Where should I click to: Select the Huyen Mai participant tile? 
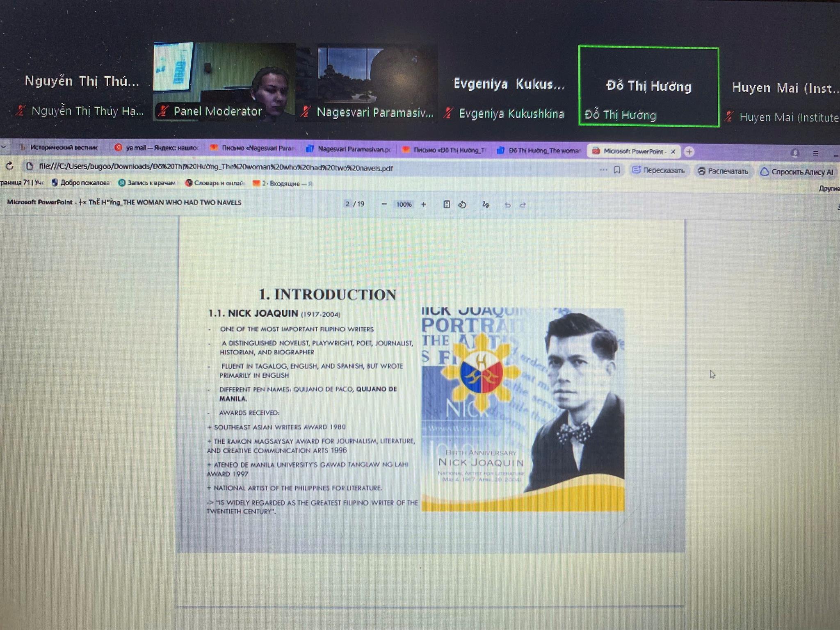[781, 87]
